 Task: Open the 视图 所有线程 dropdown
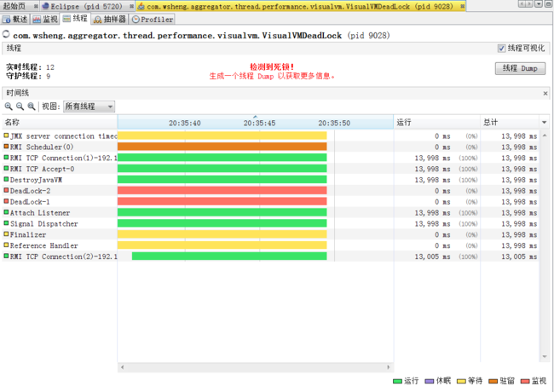tap(89, 107)
